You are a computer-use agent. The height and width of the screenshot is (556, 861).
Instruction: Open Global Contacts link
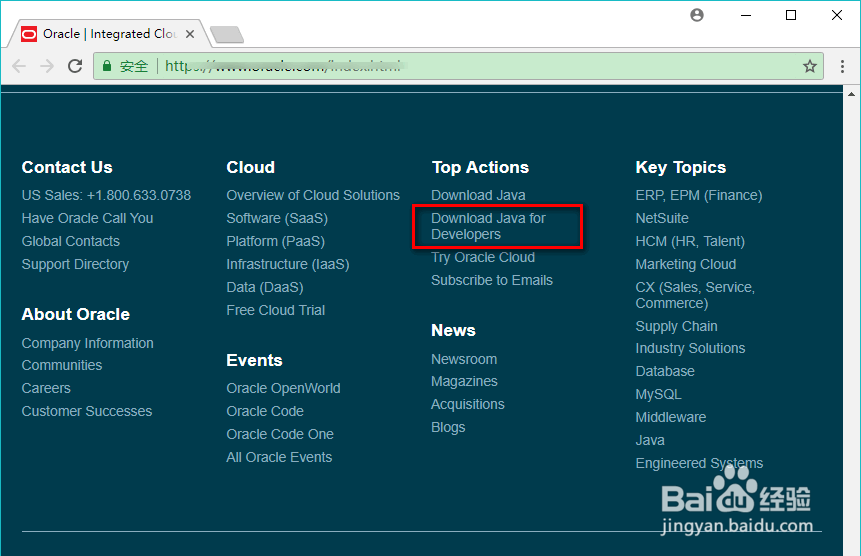tap(70, 242)
